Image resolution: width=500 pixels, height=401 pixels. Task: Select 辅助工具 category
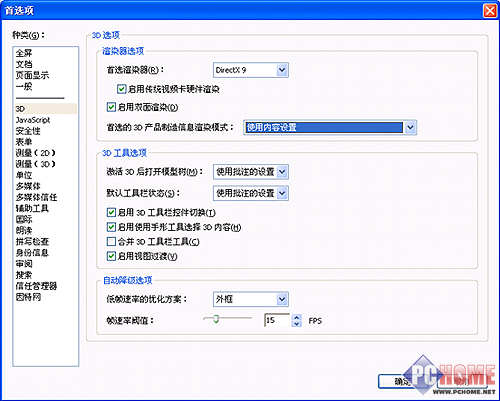tap(32, 208)
